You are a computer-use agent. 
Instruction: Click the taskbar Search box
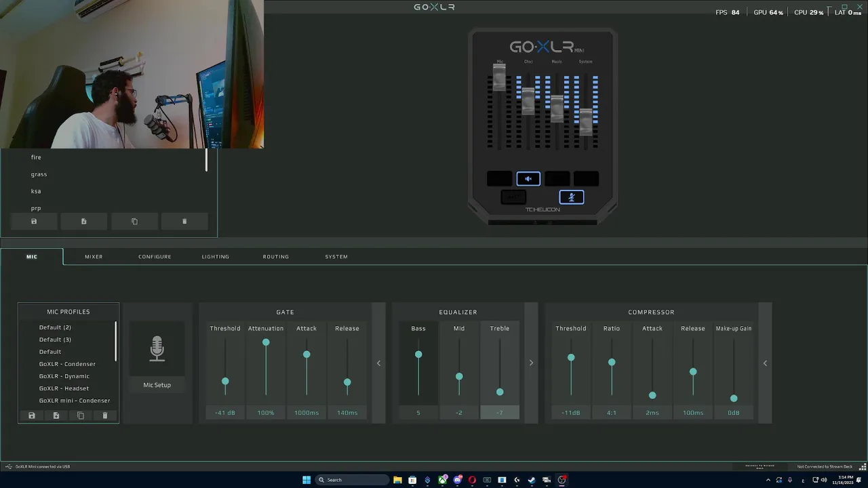[x=353, y=480]
